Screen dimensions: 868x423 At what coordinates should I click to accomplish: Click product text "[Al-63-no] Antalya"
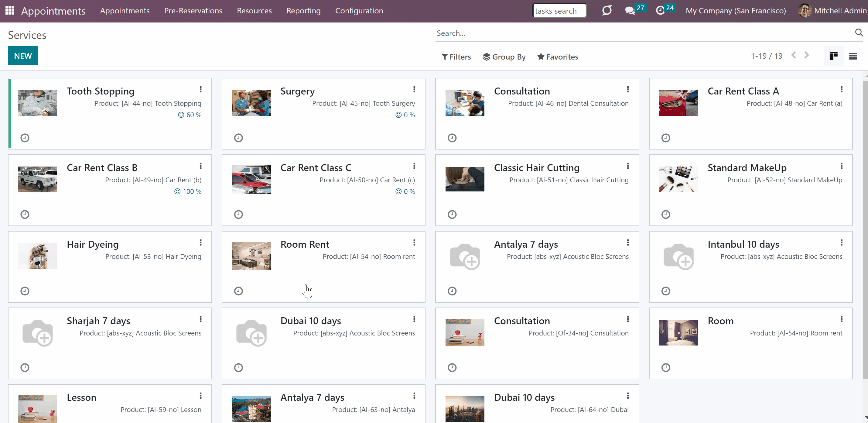387,410
